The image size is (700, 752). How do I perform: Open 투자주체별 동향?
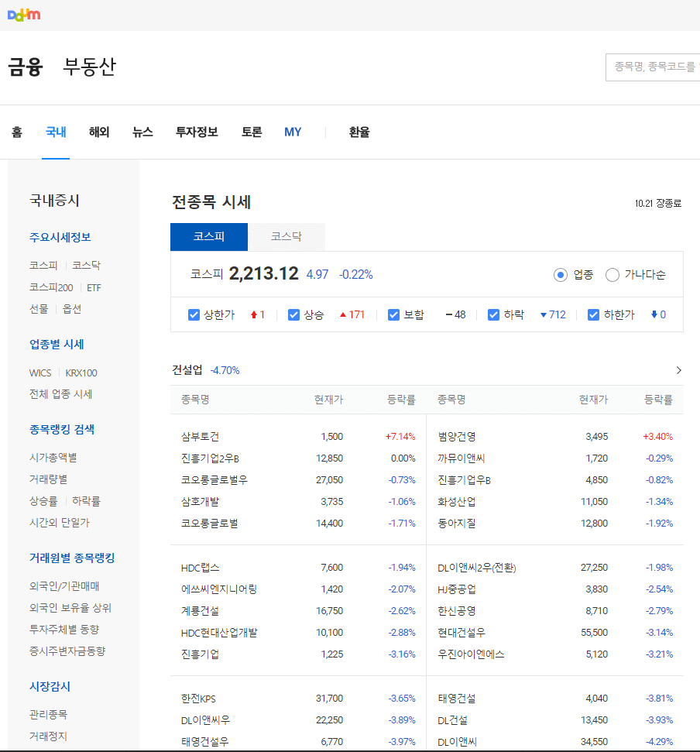[64, 630]
